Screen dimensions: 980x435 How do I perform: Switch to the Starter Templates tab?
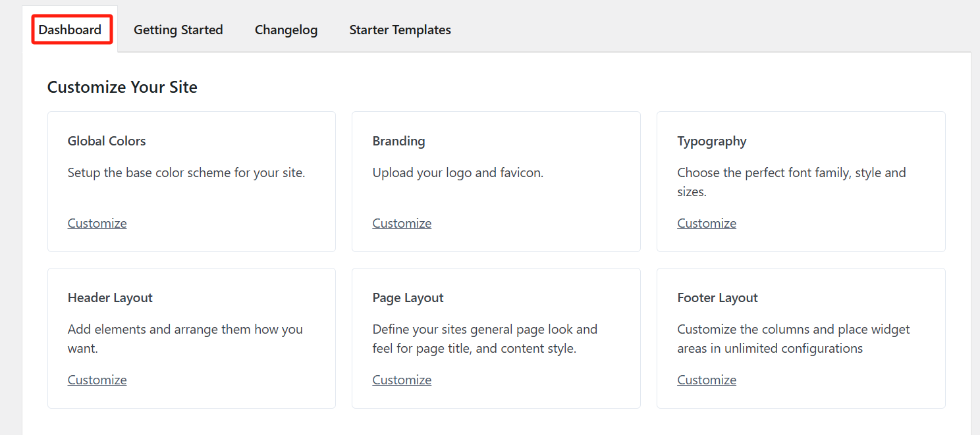pos(400,30)
